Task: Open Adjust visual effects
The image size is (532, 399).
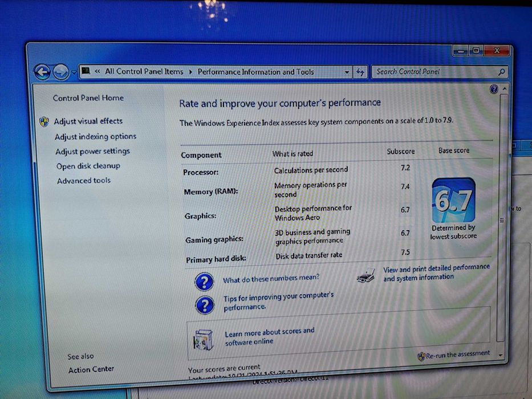Action: point(88,121)
